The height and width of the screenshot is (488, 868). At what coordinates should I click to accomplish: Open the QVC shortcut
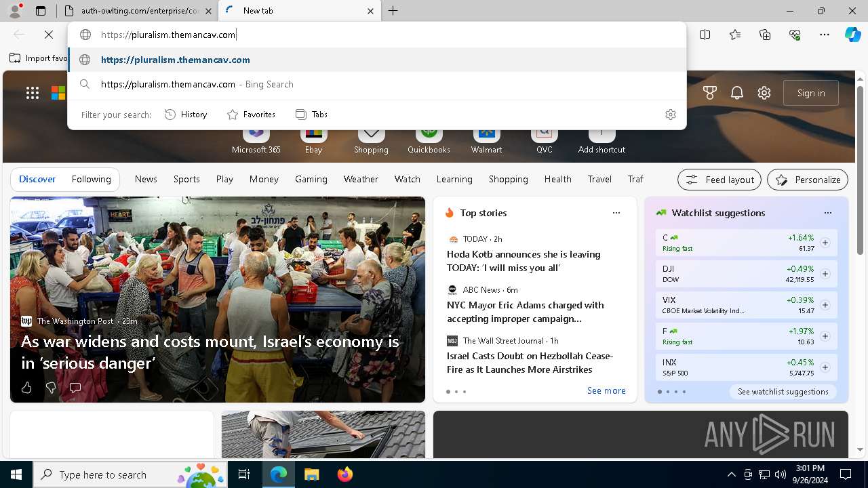click(544, 141)
